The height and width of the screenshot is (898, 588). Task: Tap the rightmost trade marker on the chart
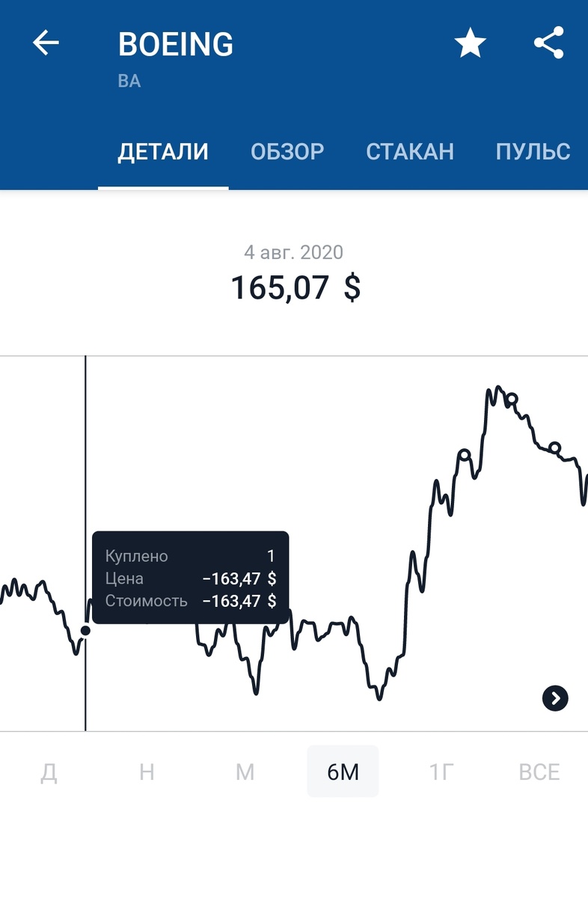click(x=554, y=448)
